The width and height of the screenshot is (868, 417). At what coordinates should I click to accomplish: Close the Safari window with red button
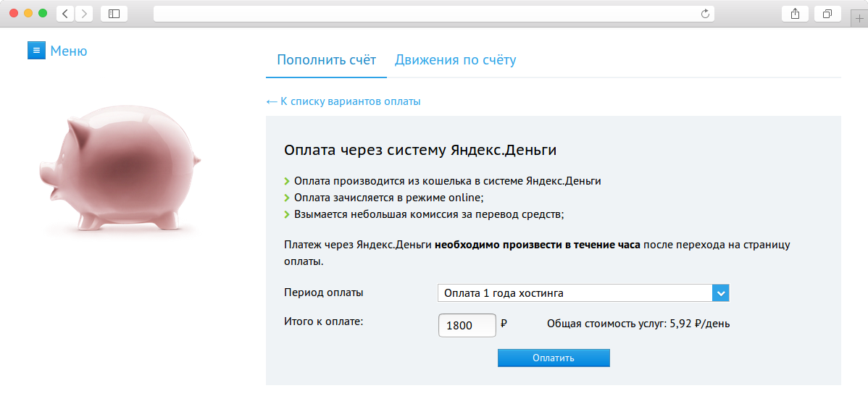click(14, 13)
